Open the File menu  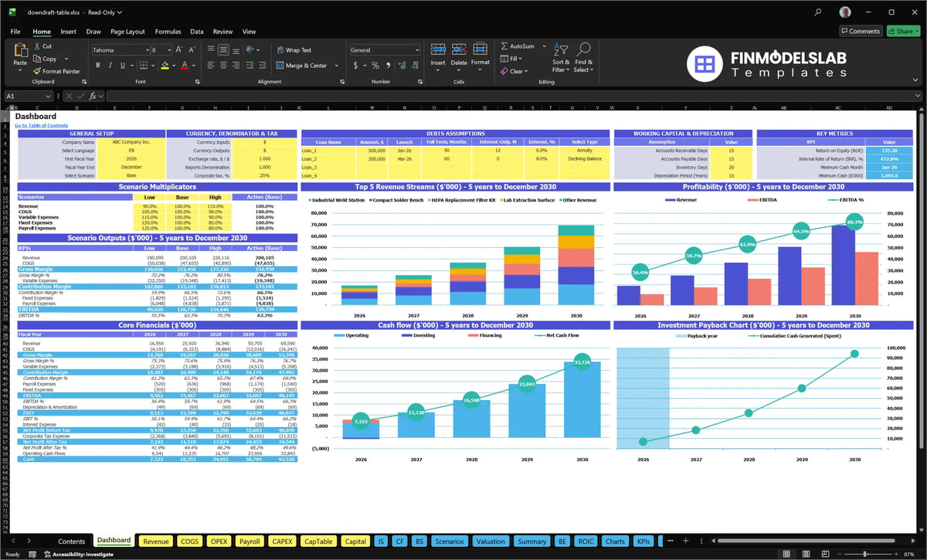15,32
